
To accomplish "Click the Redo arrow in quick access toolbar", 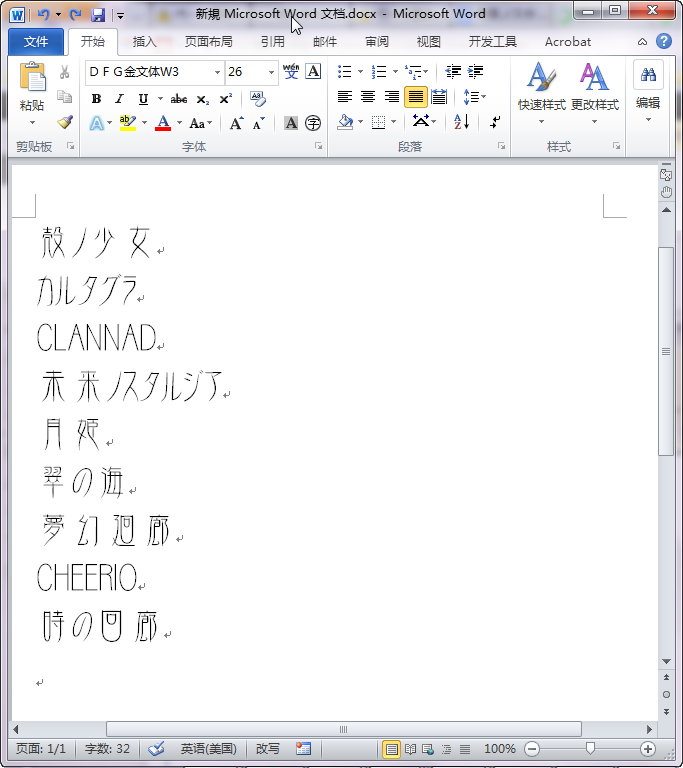I will point(75,15).
